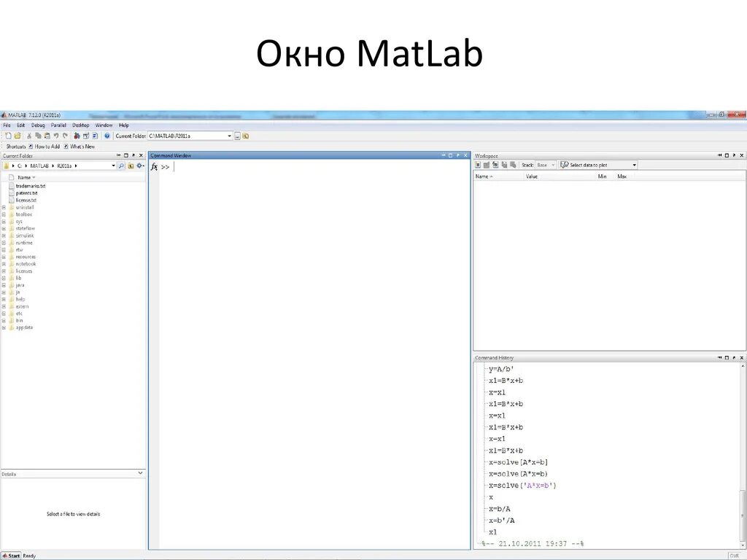Open Current Folder path dropdown
Screen dimensions: 747x560
[x=229, y=136]
